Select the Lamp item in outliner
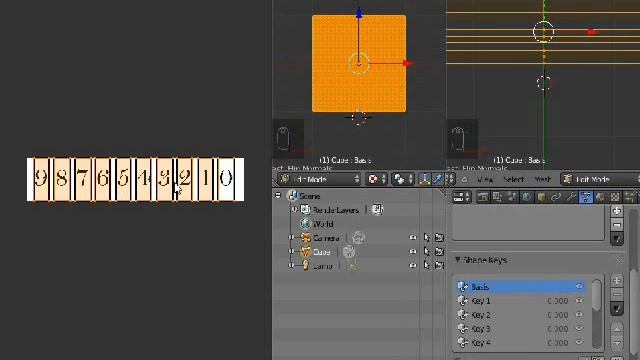 pyautogui.click(x=317, y=266)
